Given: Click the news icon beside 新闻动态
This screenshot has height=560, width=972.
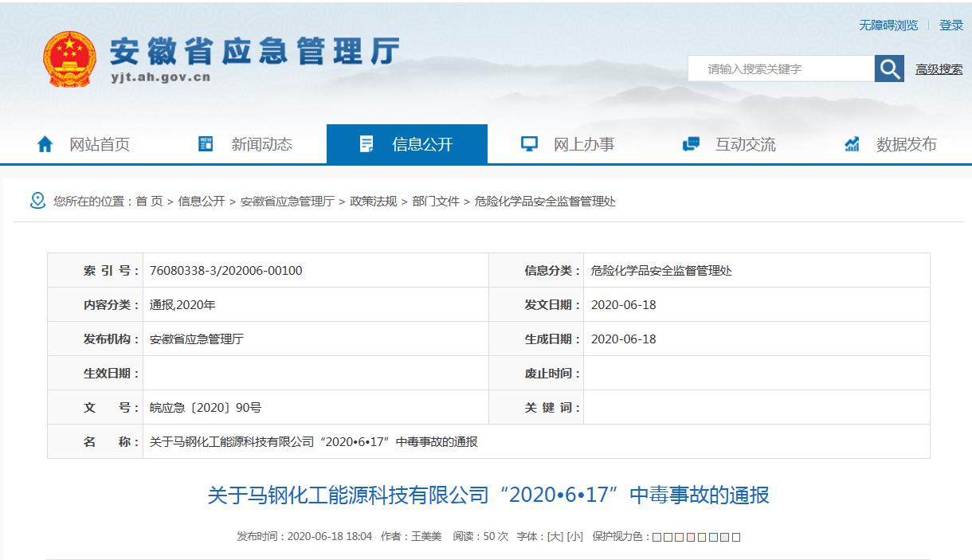Looking at the screenshot, I should click(206, 143).
